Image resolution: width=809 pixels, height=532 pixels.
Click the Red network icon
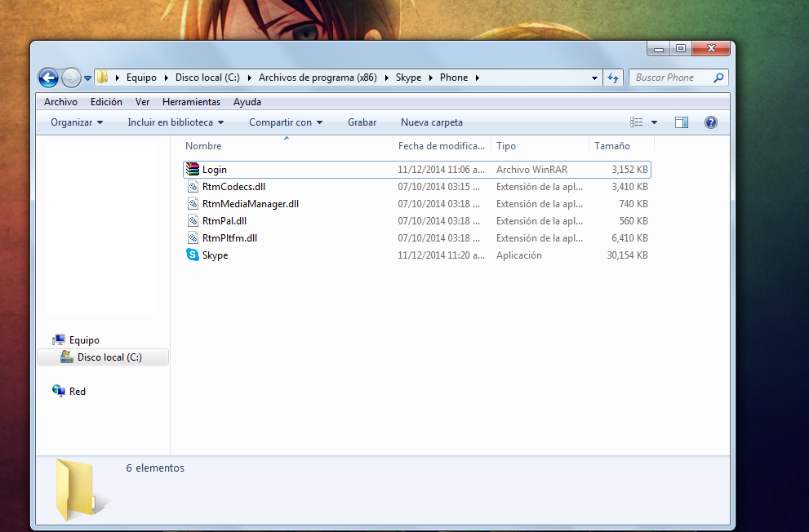(x=59, y=391)
